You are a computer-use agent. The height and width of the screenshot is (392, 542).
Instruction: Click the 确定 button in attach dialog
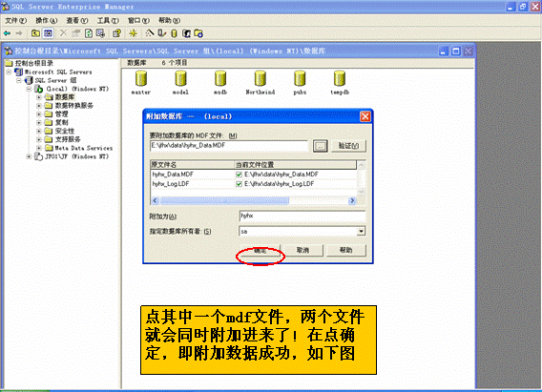click(x=261, y=251)
